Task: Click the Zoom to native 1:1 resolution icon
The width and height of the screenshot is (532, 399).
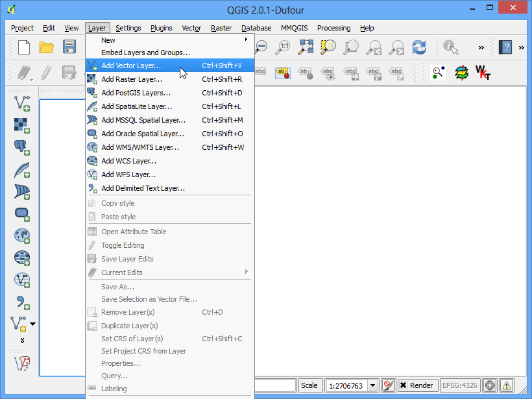Action: point(283,47)
